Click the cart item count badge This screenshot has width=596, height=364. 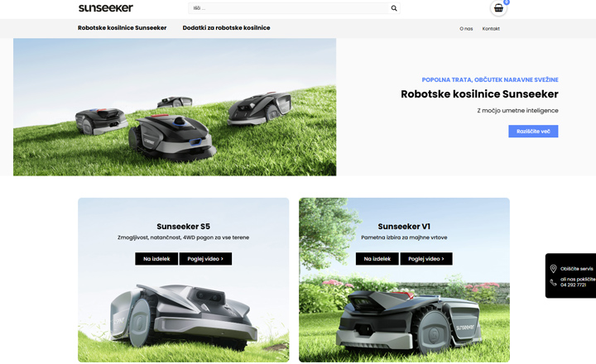pyautogui.click(x=507, y=2)
